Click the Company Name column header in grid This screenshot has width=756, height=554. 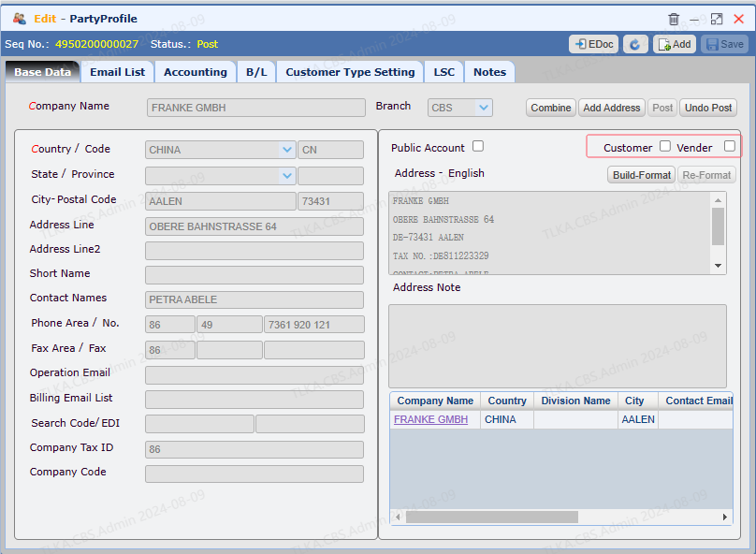pyautogui.click(x=435, y=401)
